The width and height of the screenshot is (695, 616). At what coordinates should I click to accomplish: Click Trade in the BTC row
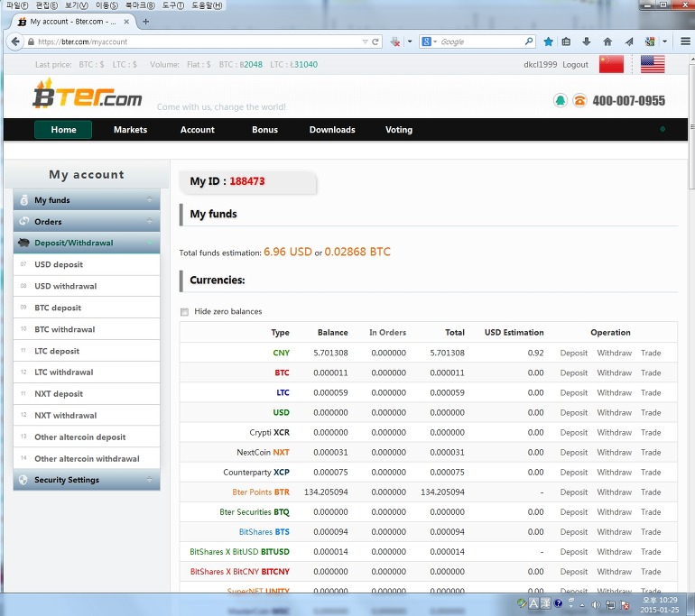[651, 372]
